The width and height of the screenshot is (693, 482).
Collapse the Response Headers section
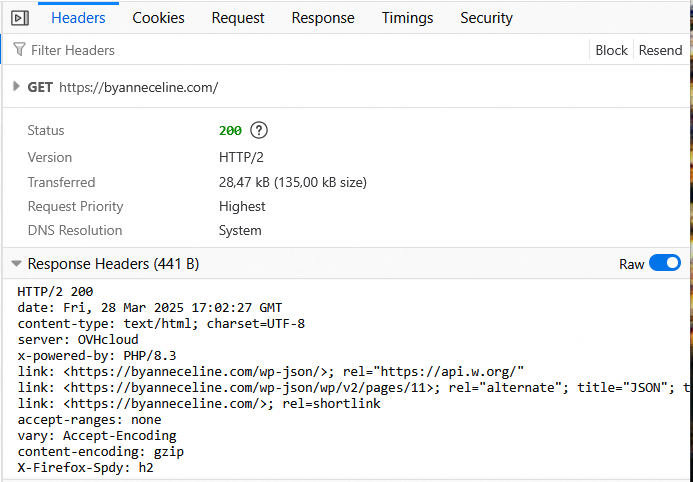(x=16, y=264)
